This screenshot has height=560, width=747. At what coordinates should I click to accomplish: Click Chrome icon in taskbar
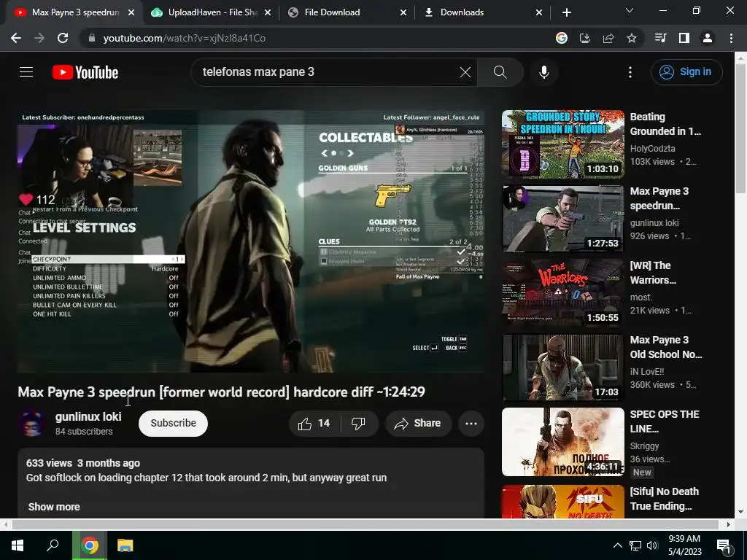pyautogui.click(x=90, y=545)
